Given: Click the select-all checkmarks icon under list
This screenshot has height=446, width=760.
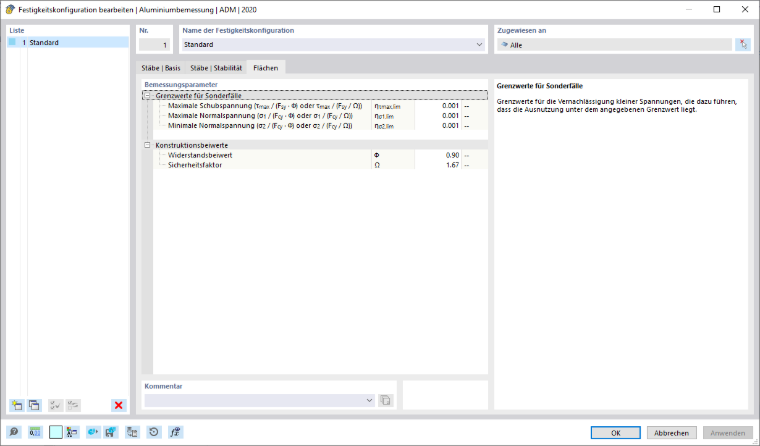Looking at the screenshot, I should point(55,405).
